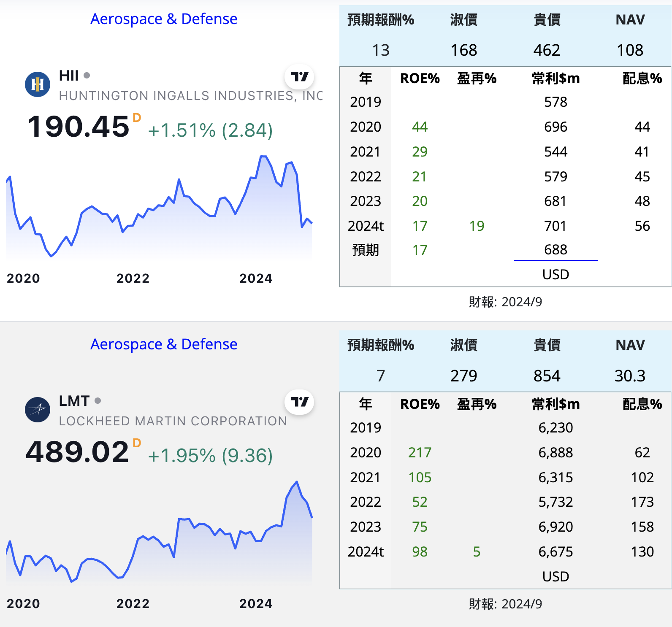Click the 預期 row label in HII table
The width and height of the screenshot is (672, 627).
(x=366, y=250)
